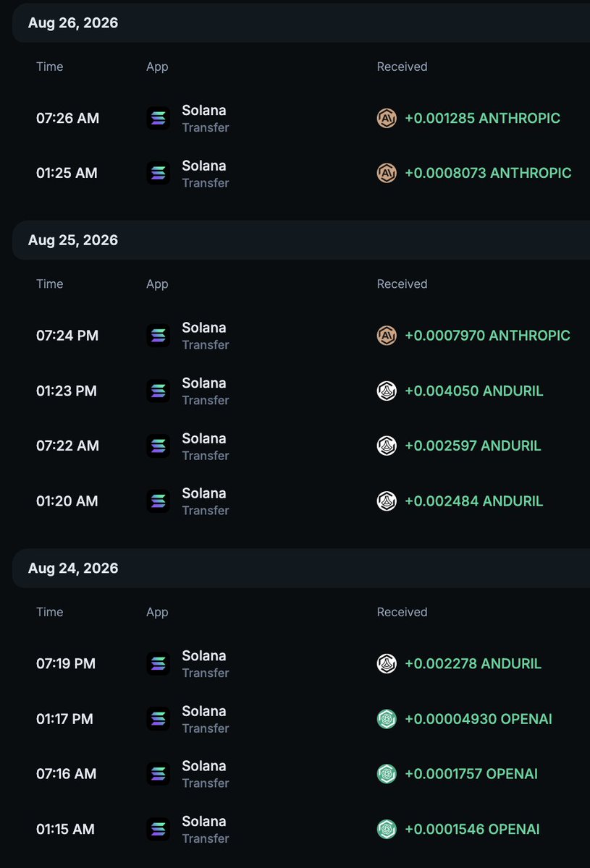
Task: Click Solana Transfer label in 01:23 PM row
Action: [205, 391]
